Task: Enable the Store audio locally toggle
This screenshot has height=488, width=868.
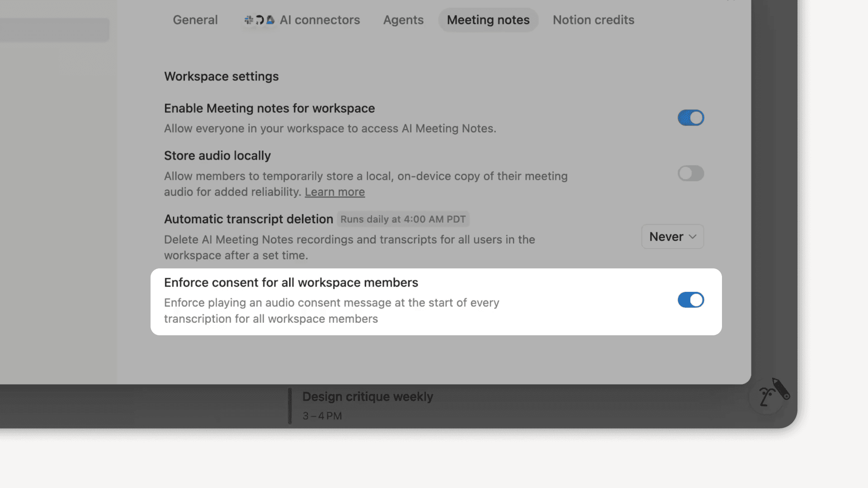Action: [x=690, y=173]
